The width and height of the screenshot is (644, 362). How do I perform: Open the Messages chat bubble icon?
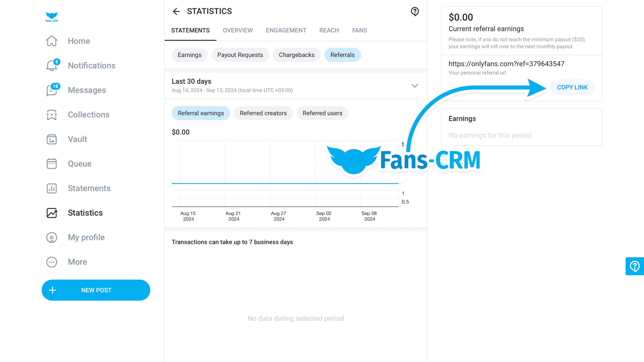(x=52, y=90)
